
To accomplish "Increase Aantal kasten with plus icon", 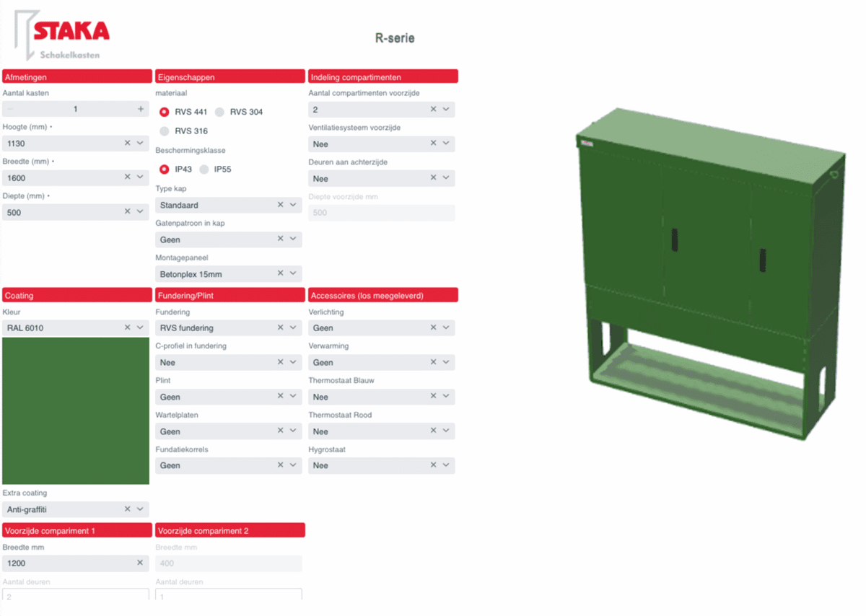I will (141, 109).
